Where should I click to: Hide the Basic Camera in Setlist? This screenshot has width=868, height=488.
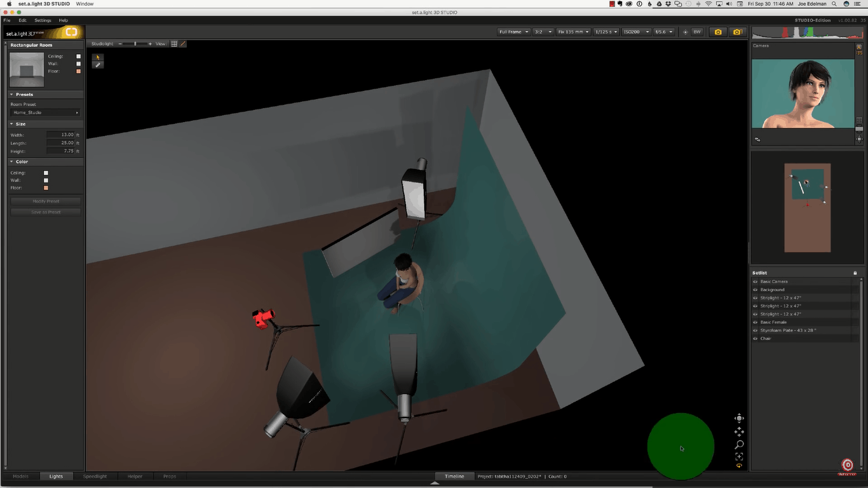tap(756, 281)
